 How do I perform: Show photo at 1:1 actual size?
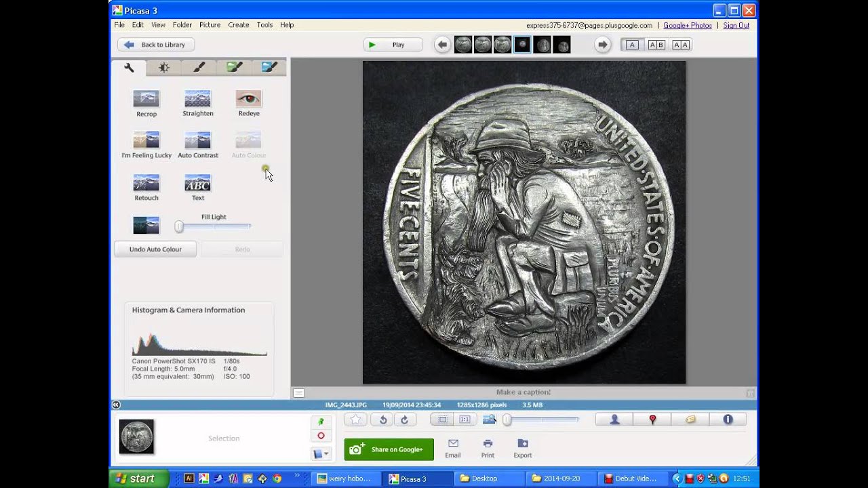click(x=465, y=420)
